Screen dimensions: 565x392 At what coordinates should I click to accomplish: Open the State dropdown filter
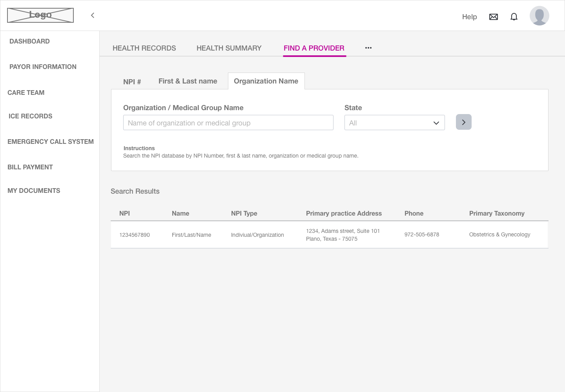coord(394,122)
